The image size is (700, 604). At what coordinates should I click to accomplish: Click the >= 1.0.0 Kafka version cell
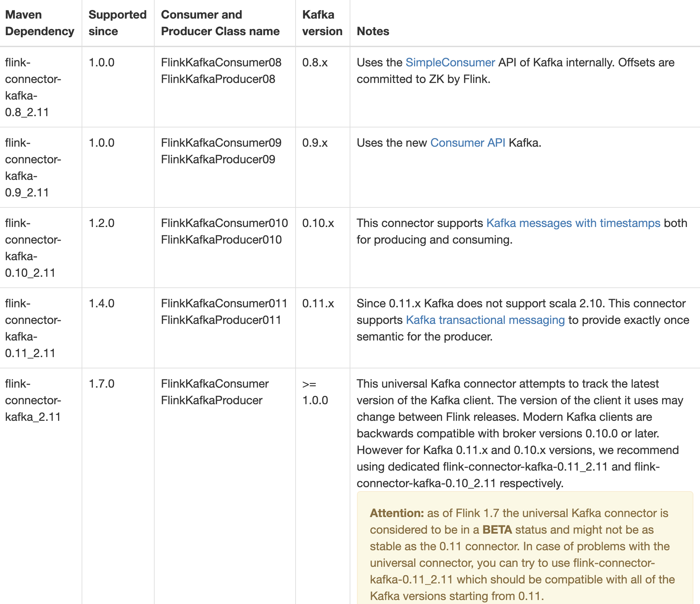coord(315,392)
